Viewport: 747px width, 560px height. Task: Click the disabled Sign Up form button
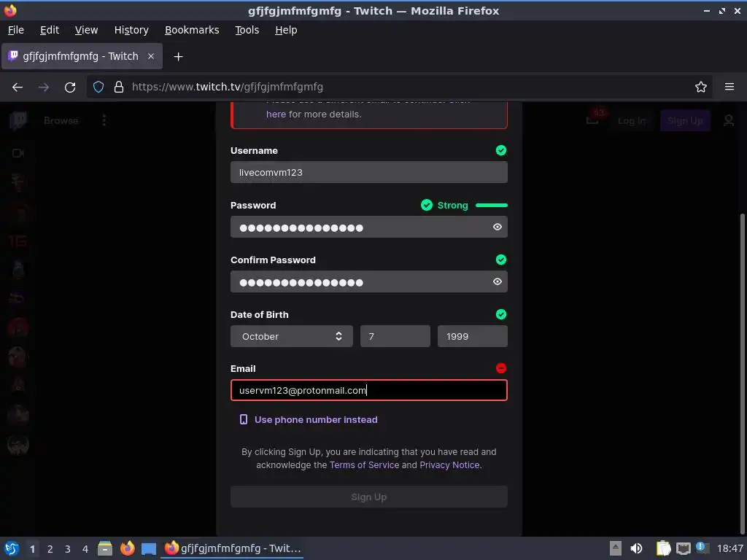pyautogui.click(x=368, y=497)
